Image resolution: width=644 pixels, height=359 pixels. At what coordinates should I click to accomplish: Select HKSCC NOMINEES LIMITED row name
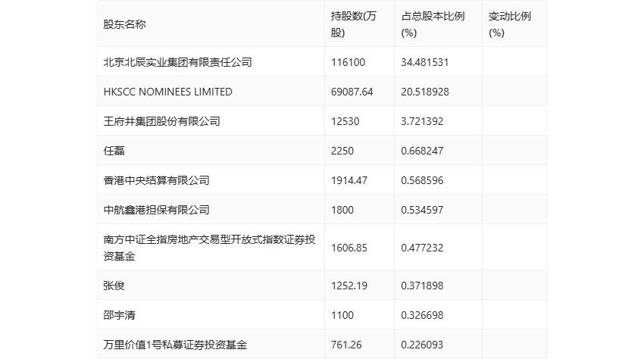click(x=168, y=92)
